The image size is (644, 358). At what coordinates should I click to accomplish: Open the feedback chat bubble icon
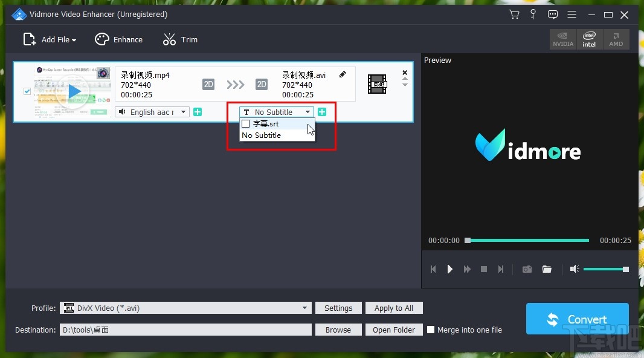coord(552,15)
